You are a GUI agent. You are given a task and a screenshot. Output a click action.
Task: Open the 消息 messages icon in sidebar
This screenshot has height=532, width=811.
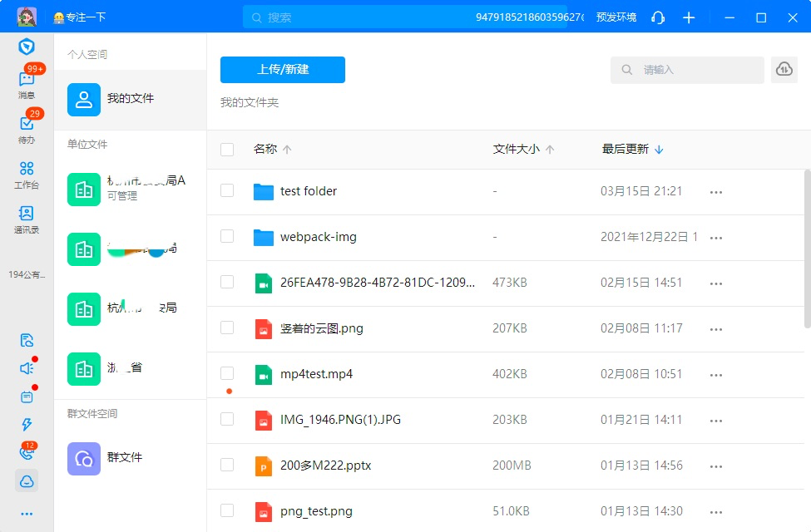point(27,81)
